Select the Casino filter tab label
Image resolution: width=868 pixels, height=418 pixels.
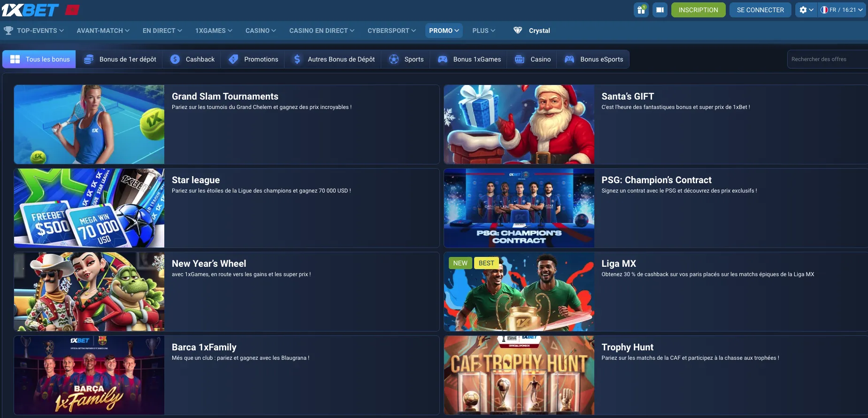tap(540, 59)
